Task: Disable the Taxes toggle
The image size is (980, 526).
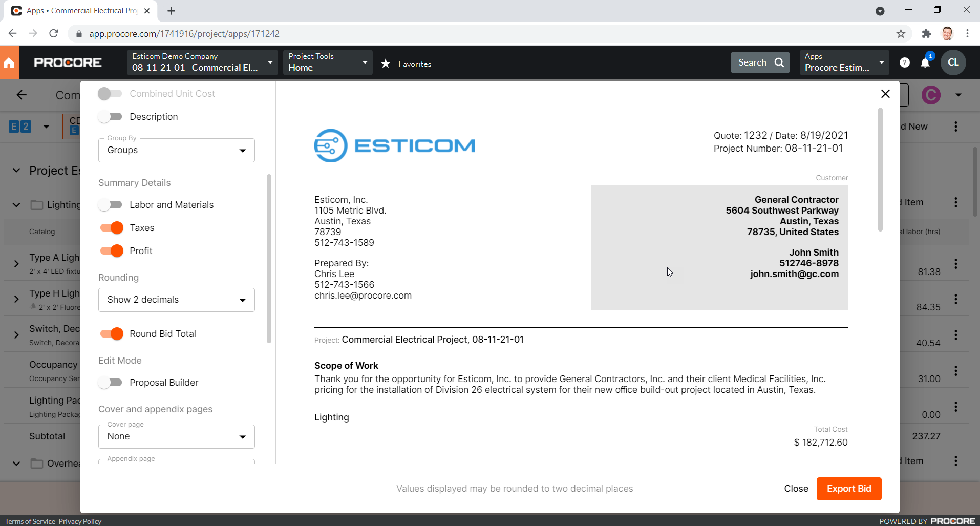Action: click(x=112, y=228)
